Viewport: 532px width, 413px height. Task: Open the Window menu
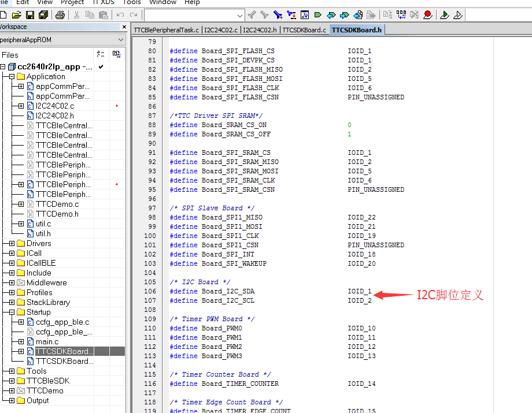[x=163, y=2]
